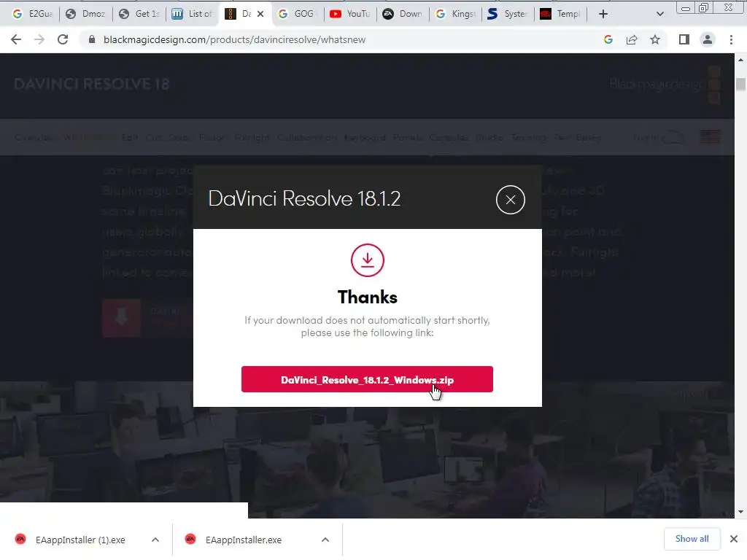Click the padlock site info icon
This screenshot has width=747, height=560.
(92, 39)
